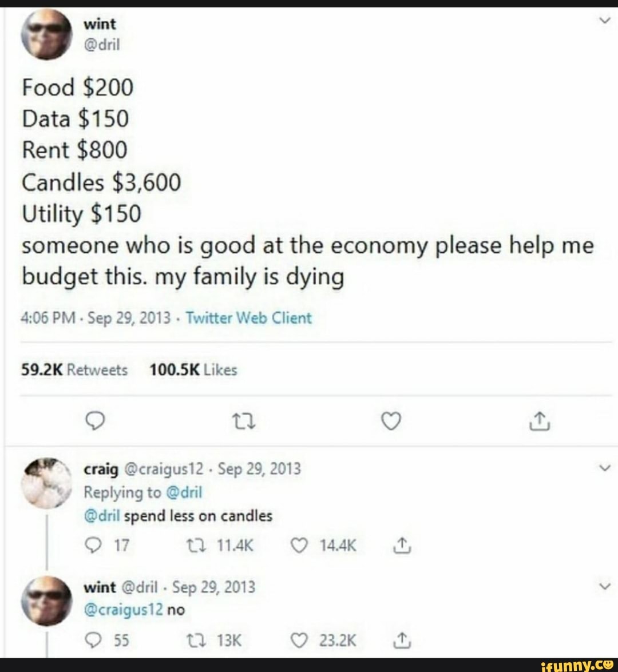Open the Twitter Web Client link
This screenshot has width=618, height=672.
249,318
